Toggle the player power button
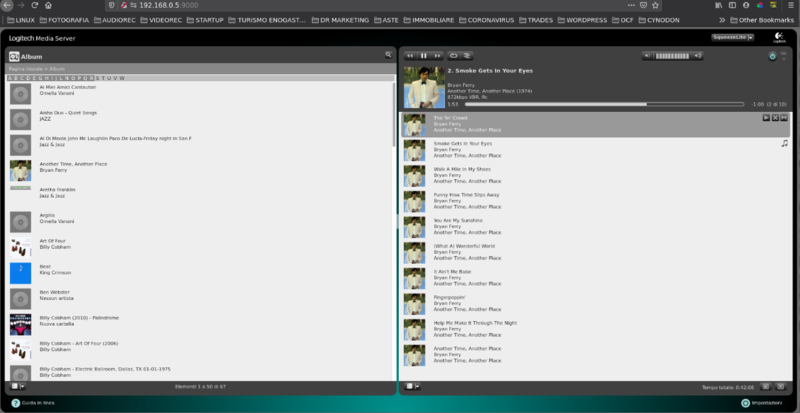800x413 pixels. 771,56
